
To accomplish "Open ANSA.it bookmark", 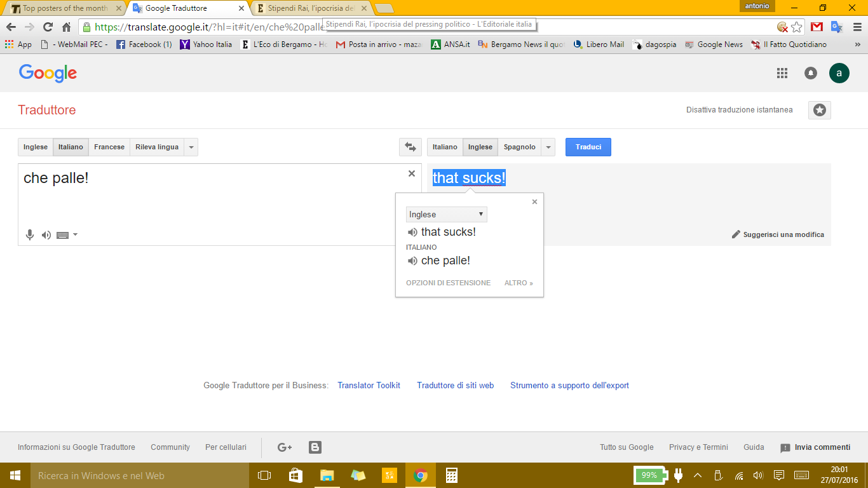I will (451, 44).
